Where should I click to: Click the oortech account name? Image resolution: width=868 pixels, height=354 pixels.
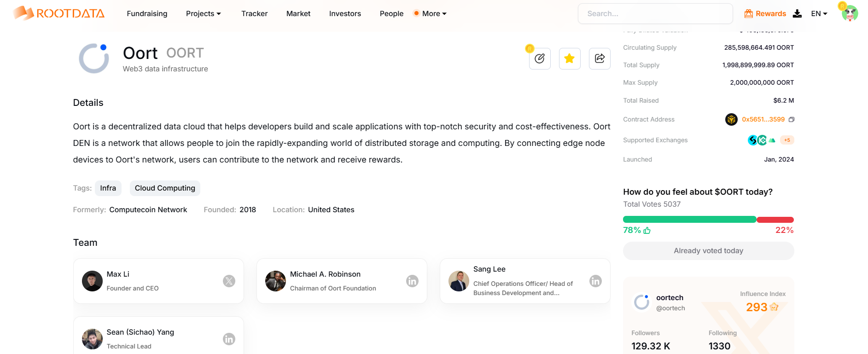tap(670, 297)
